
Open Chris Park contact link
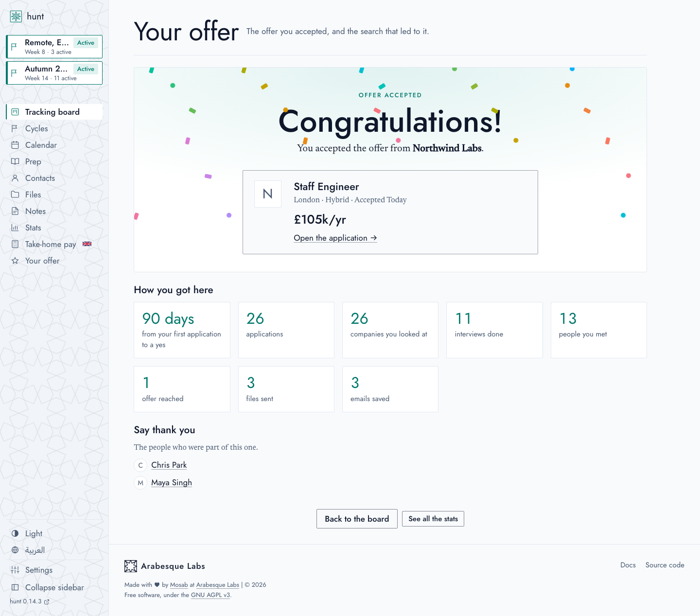point(169,465)
